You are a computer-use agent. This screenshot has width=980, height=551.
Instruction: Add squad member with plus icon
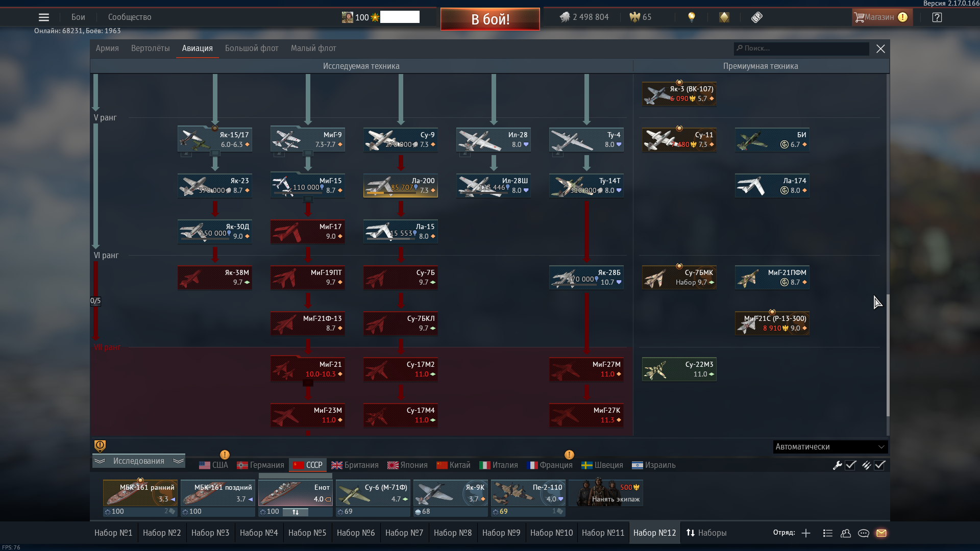coord(806,533)
